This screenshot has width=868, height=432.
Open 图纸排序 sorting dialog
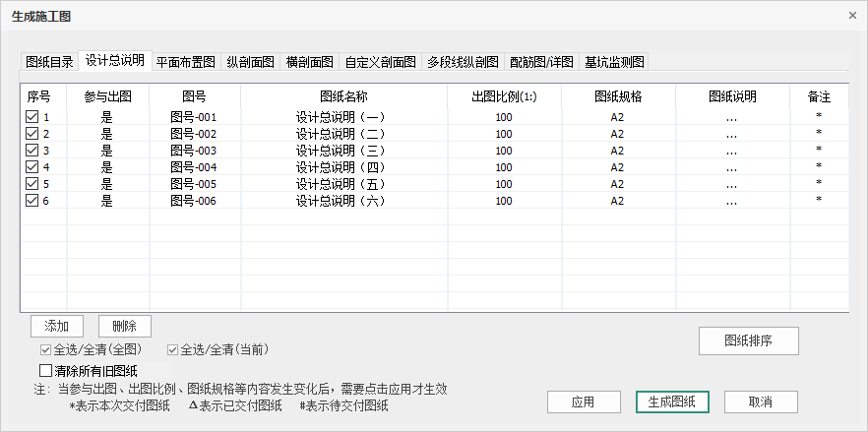click(x=748, y=340)
